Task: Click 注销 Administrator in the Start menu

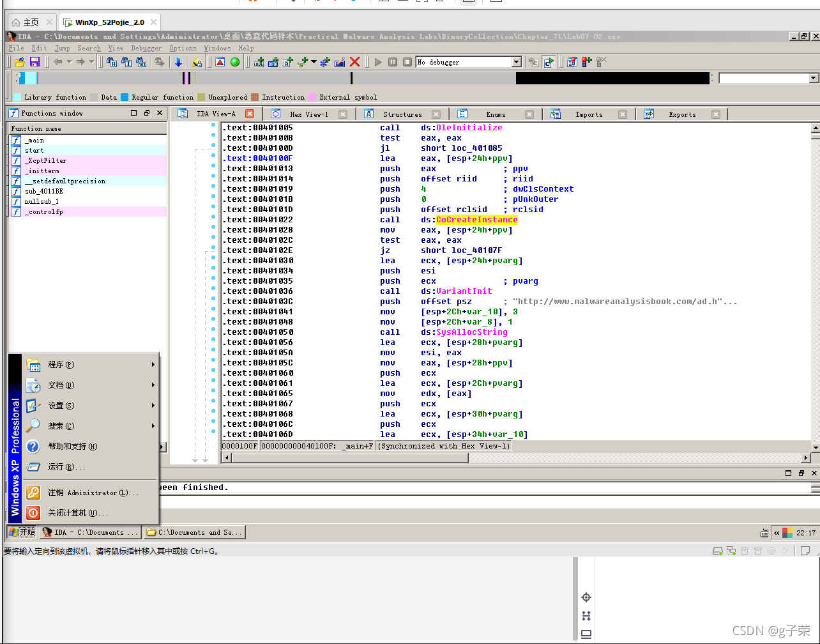Action: 90,493
